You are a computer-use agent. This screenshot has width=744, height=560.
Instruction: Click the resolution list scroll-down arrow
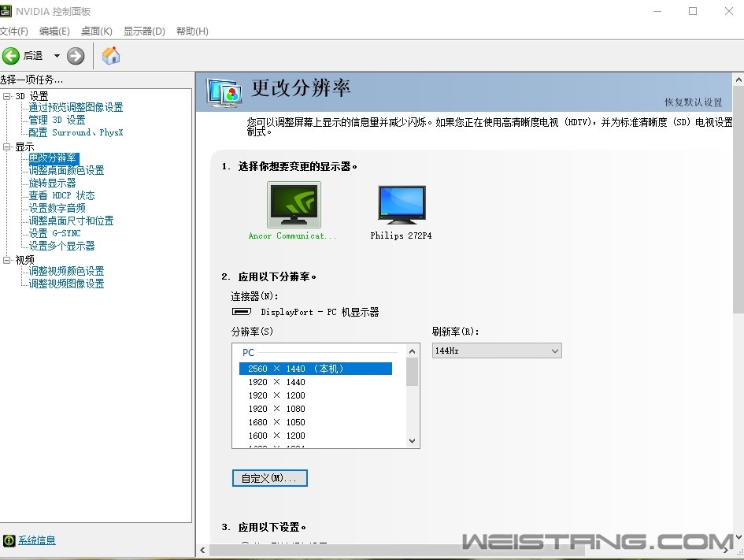pos(412,441)
